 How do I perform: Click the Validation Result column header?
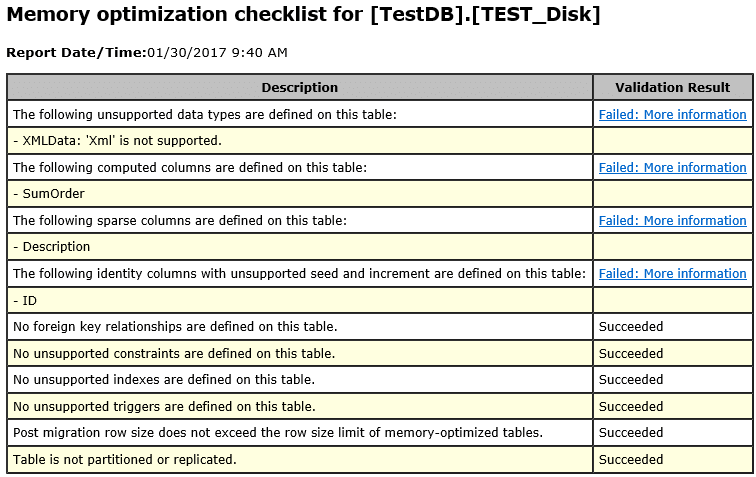click(672, 88)
